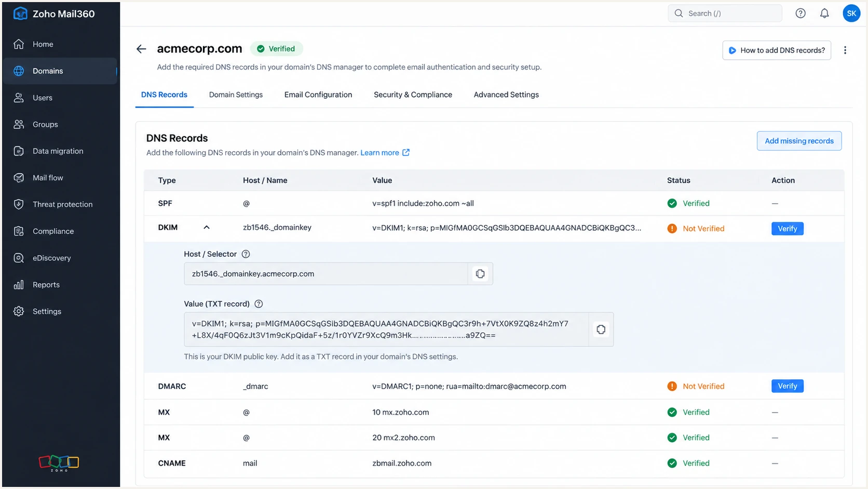The height and width of the screenshot is (489, 868).
Task: Click DMARC Not Verified warning icon
Action: (x=672, y=386)
